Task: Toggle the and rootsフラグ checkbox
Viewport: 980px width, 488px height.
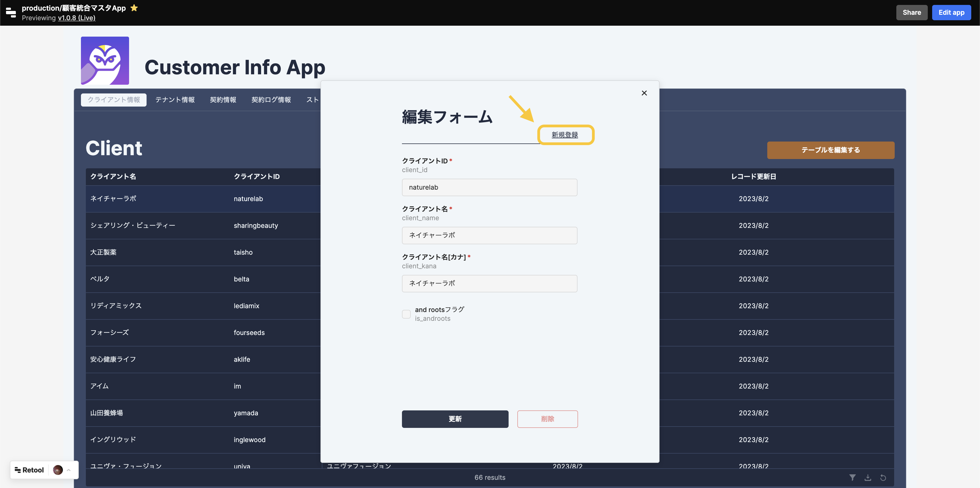Action: (x=406, y=314)
